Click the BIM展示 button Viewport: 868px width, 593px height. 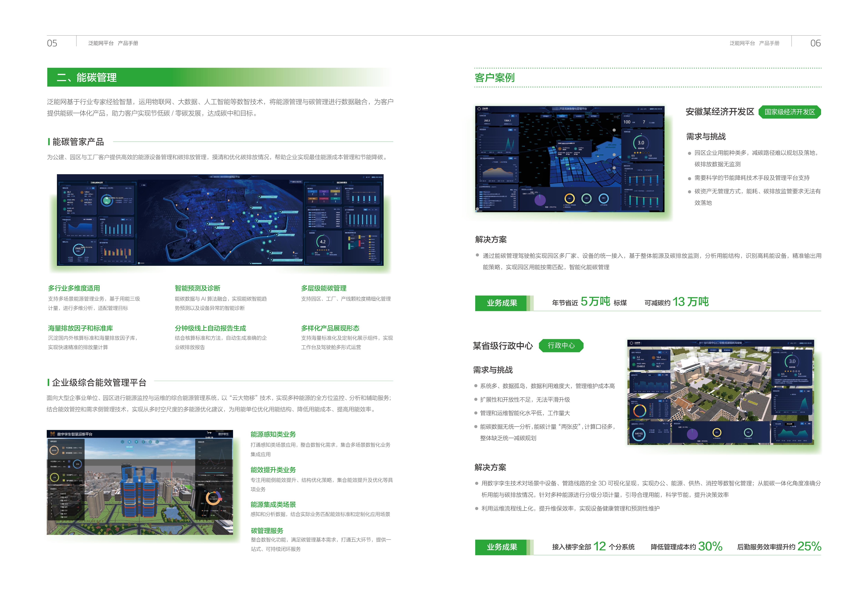tap(713, 350)
